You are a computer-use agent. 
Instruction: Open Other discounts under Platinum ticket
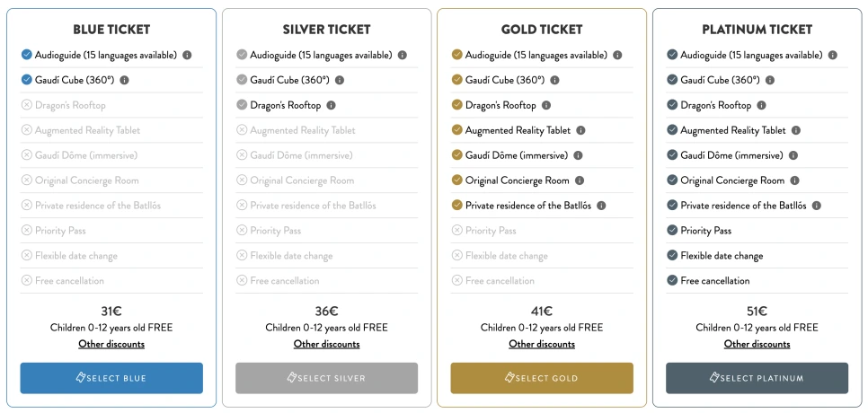tap(757, 344)
